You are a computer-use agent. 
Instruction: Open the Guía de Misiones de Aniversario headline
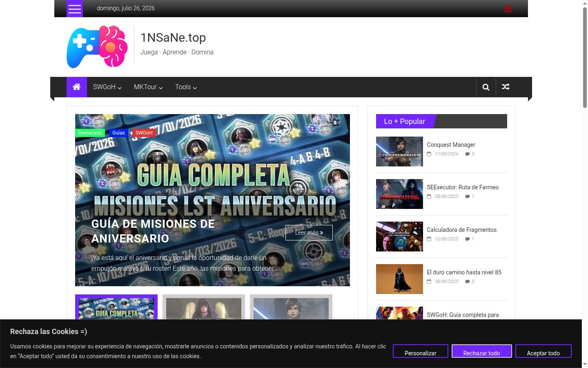153,231
